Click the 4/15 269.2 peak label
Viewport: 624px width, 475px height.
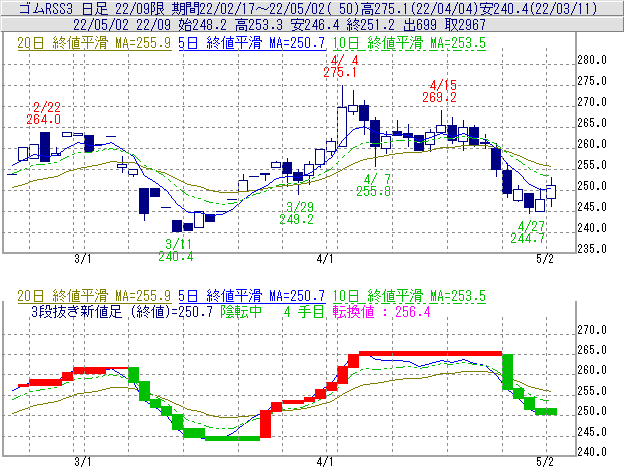point(440,91)
